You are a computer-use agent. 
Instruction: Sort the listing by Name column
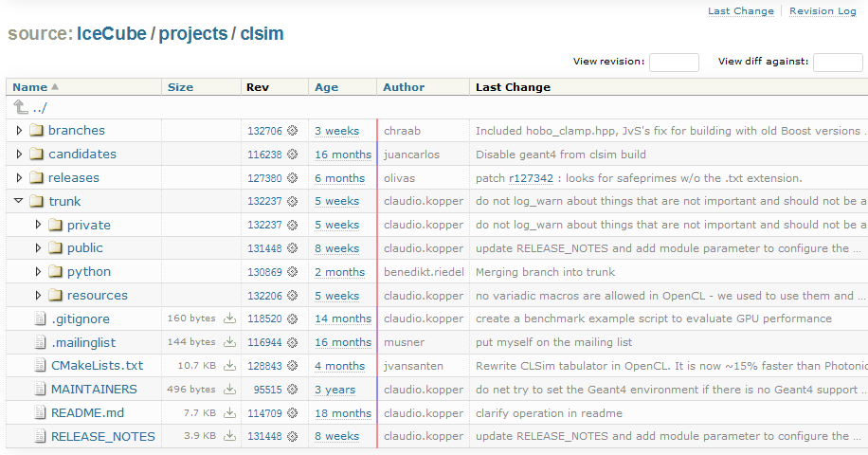click(x=30, y=87)
